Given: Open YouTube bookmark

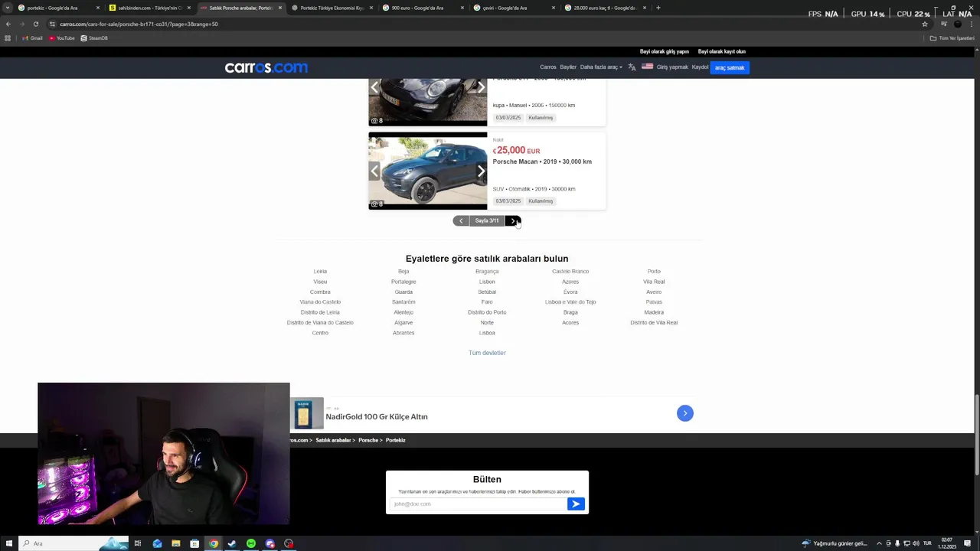Looking at the screenshot, I should 62,38.
